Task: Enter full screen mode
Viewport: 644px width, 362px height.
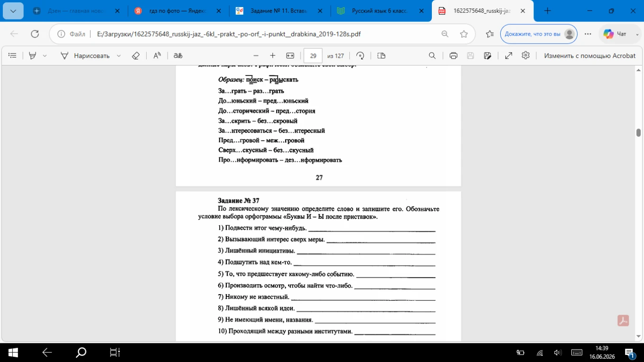Action: coord(509,56)
